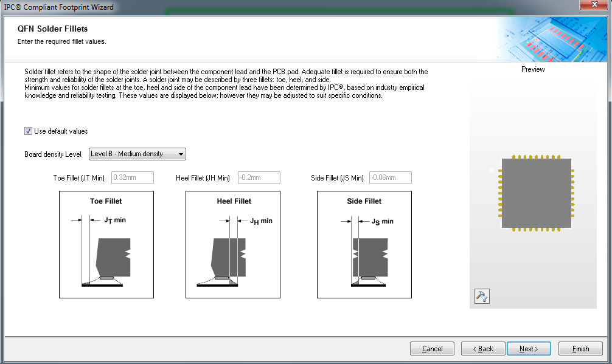
Task: Click Finish to complete the wizard
Action: pyautogui.click(x=580, y=349)
